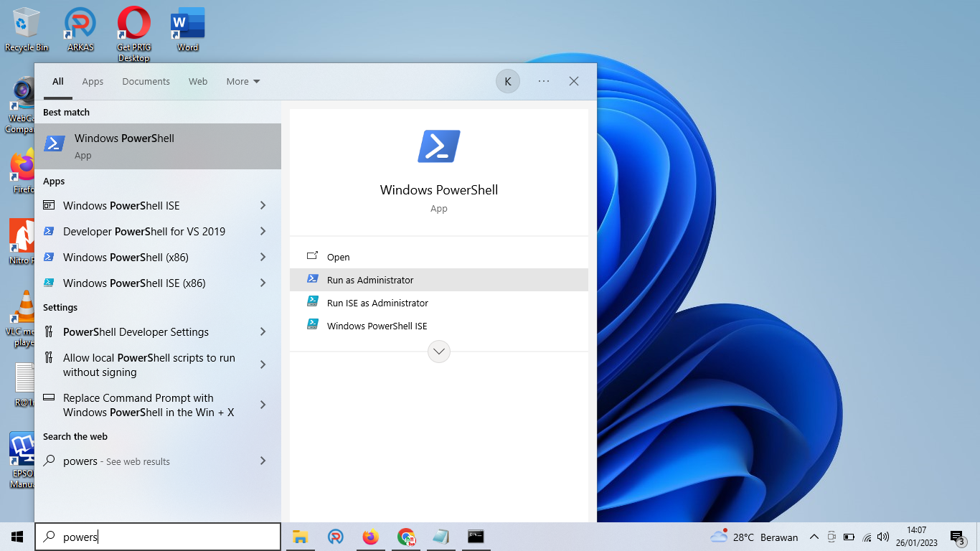Click the Windows PowerShell title in the preview pane

click(439, 190)
